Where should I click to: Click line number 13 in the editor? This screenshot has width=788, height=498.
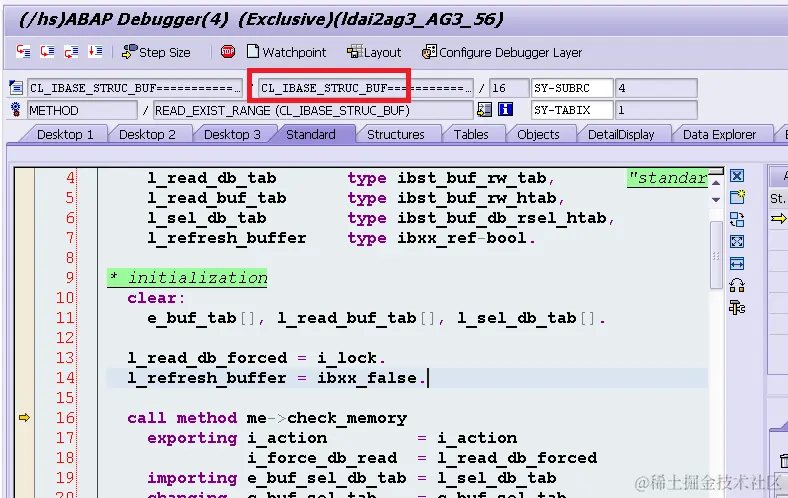click(x=65, y=358)
